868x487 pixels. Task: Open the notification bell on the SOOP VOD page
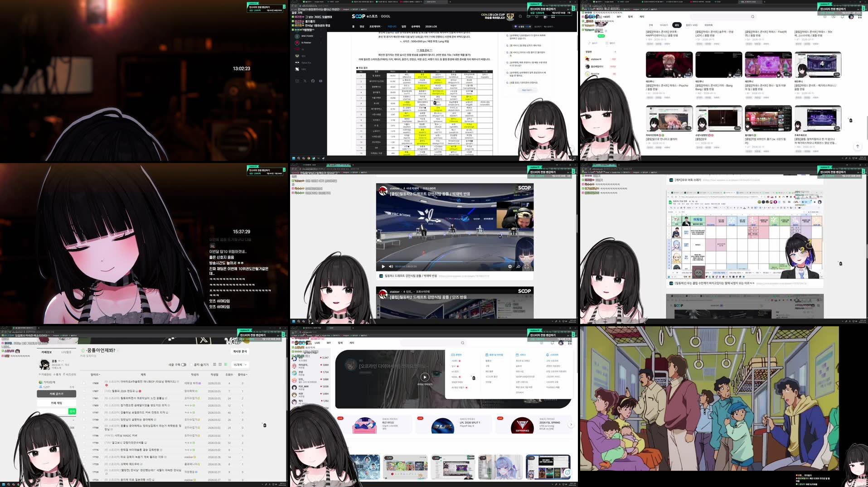[842, 17]
